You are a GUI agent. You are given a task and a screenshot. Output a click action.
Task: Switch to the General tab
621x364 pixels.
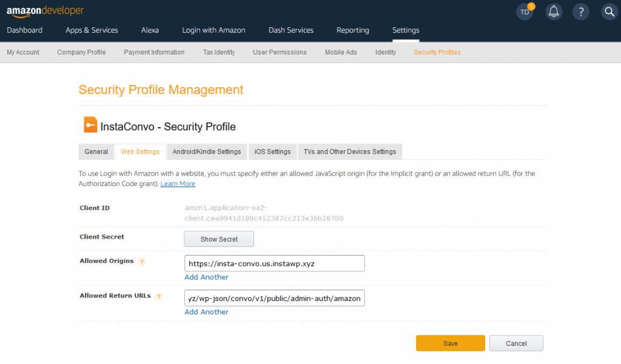pos(96,151)
